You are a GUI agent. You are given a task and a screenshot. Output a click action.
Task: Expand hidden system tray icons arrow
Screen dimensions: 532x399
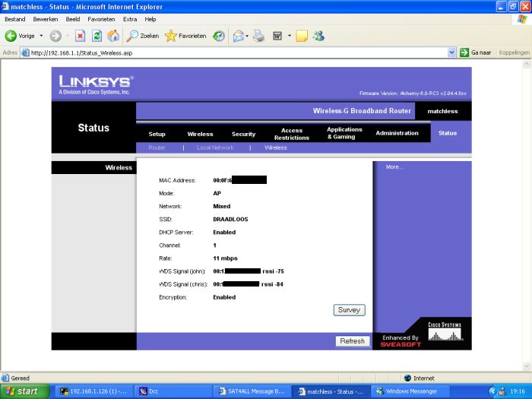click(x=492, y=391)
